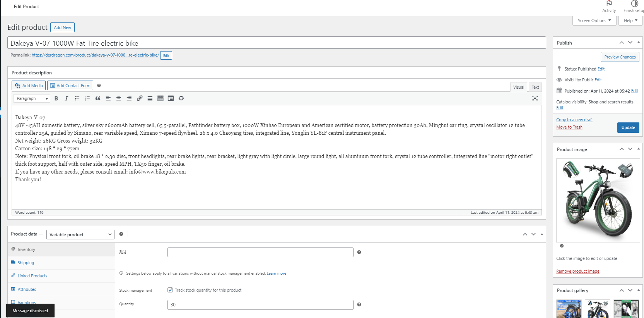Insert Read More tag
The image size is (644, 318).
pyautogui.click(x=150, y=98)
